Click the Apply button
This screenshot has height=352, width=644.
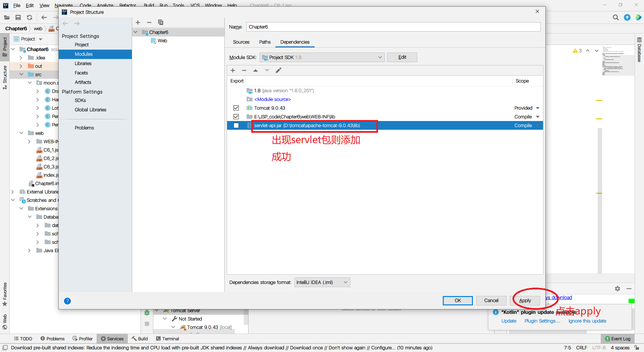(x=525, y=300)
